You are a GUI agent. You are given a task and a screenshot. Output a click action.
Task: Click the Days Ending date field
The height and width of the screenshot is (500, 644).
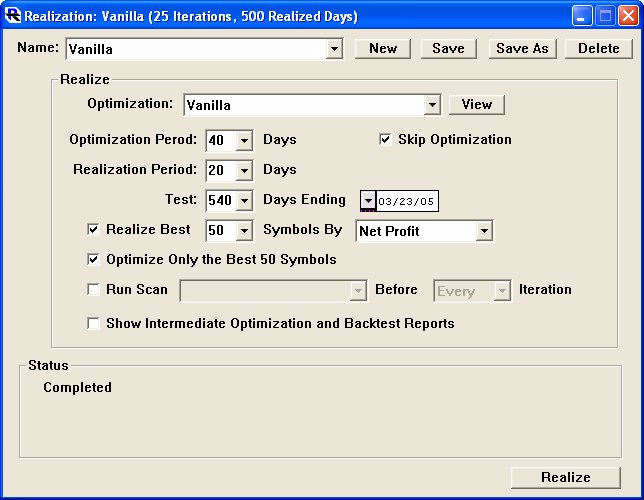tap(407, 201)
